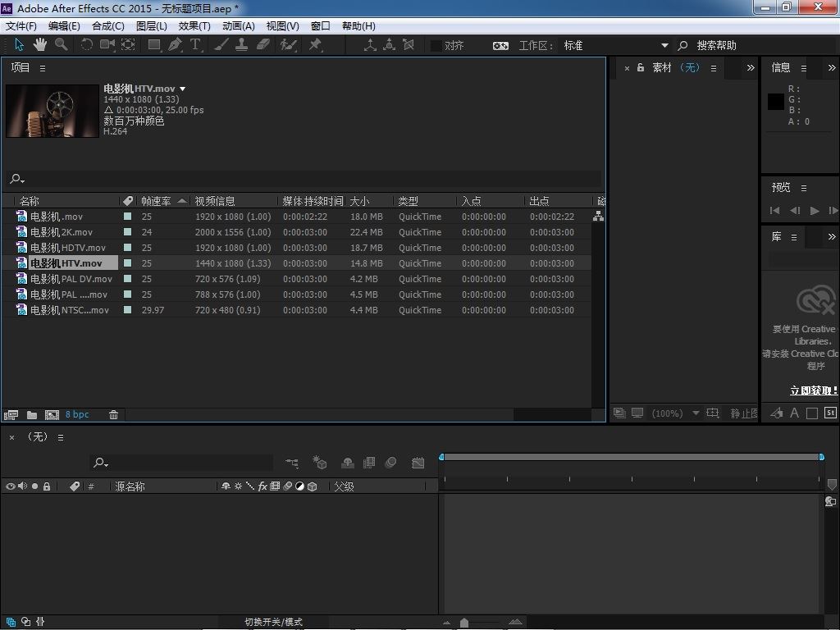Expand hidden panels next to 信息
This screenshot has height=630, width=840.
tap(832, 67)
